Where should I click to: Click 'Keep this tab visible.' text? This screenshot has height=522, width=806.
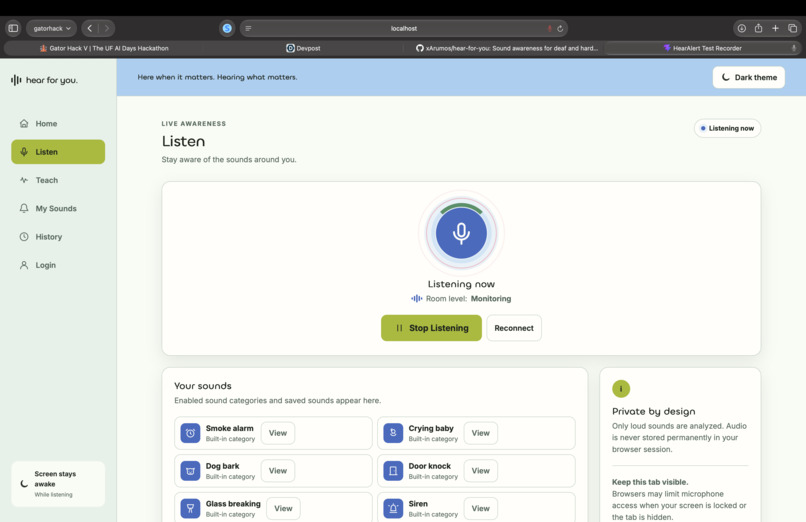(x=650, y=482)
